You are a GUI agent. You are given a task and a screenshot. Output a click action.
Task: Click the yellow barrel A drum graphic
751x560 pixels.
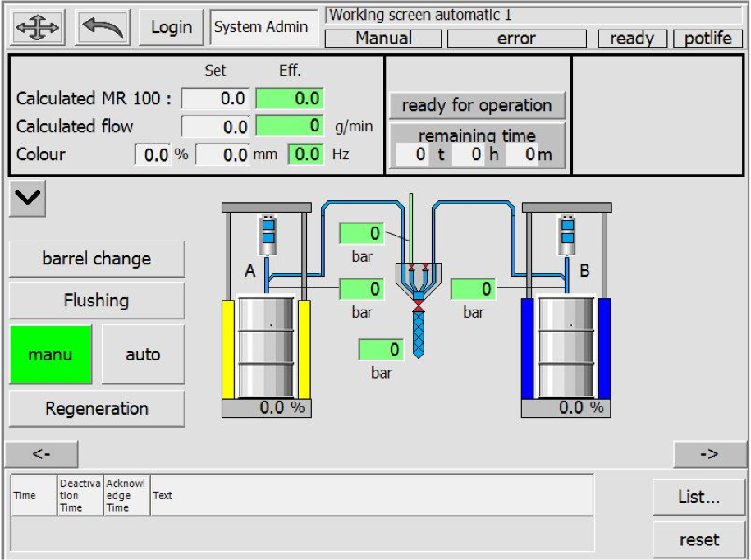coord(266,347)
